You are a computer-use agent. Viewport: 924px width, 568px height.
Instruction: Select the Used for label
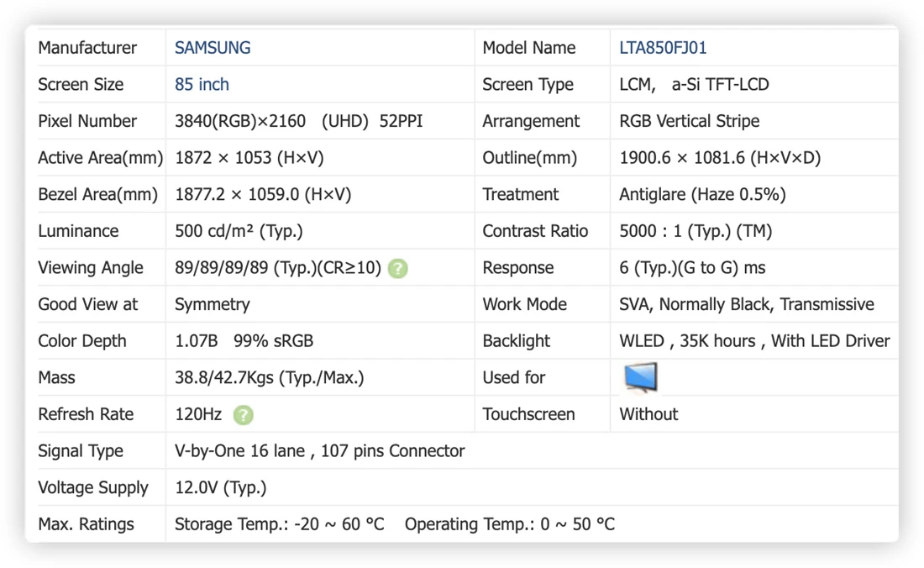(x=514, y=377)
